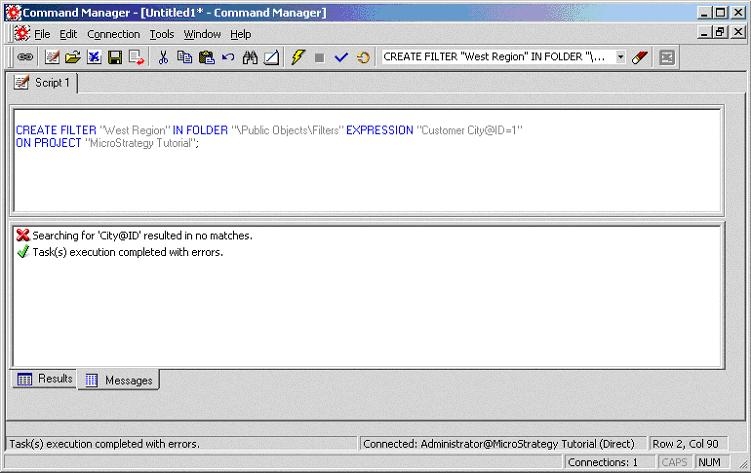Screen dimensions: 751x473
Task: Click the Connected Administrator status entry
Action: (x=499, y=444)
